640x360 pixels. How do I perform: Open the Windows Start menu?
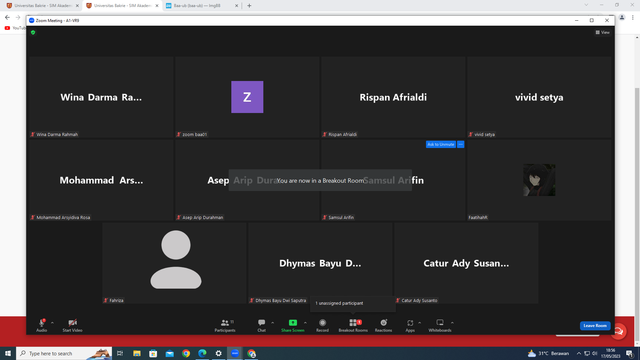(8, 353)
